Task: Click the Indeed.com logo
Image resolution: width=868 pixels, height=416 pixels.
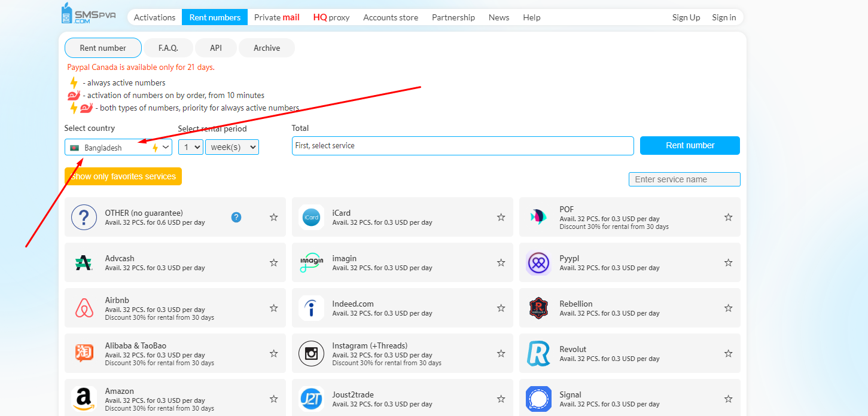Action: pyautogui.click(x=311, y=308)
